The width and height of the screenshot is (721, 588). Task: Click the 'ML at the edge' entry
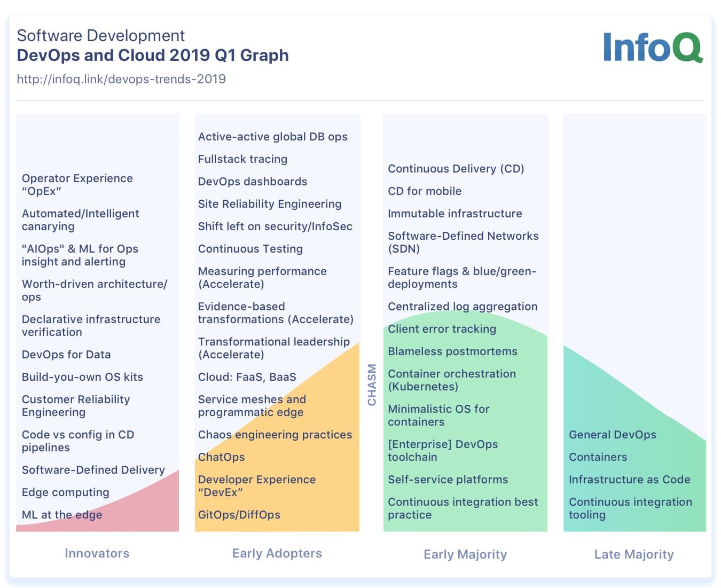(61, 515)
